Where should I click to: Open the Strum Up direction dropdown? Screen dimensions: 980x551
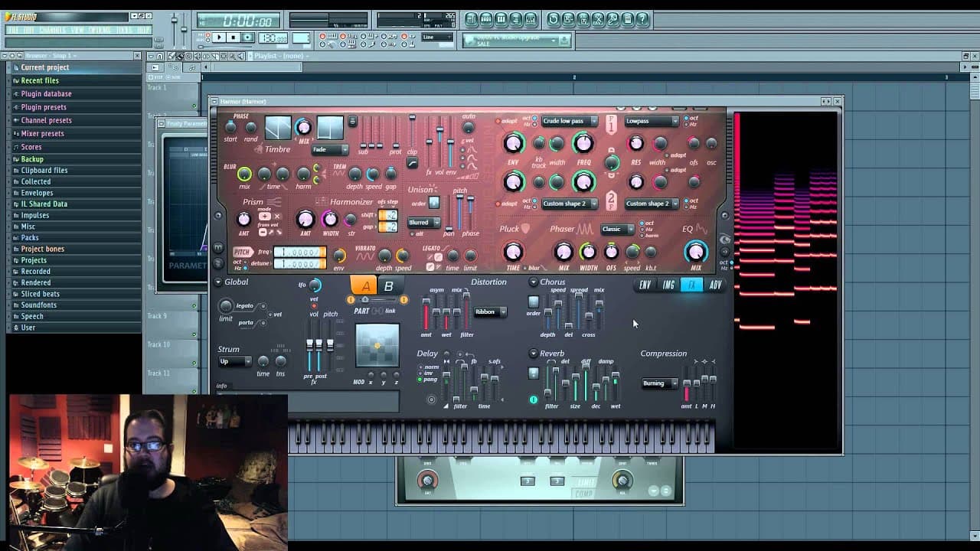(x=234, y=361)
